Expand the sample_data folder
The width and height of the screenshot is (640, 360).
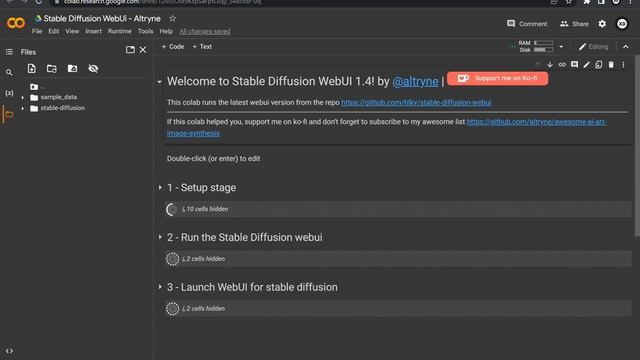pyautogui.click(x=23, y=98)
